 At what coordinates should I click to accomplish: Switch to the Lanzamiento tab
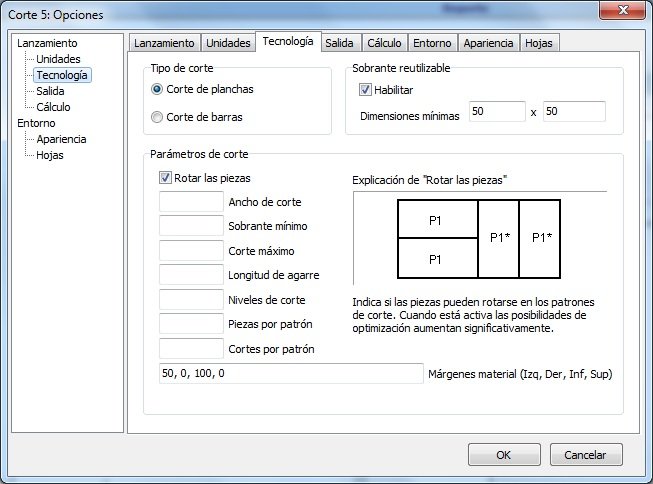(x=164, y=43)
